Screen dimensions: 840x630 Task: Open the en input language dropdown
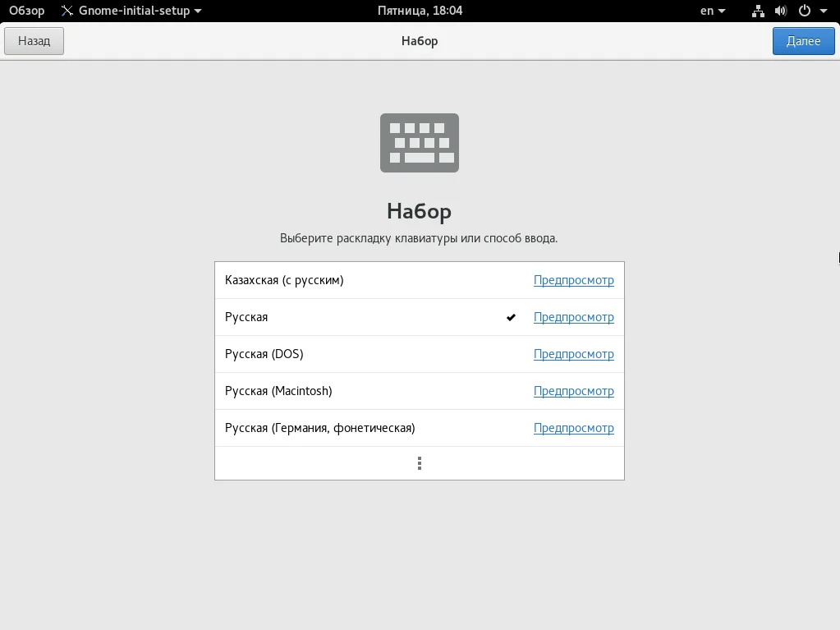[712, 11]
